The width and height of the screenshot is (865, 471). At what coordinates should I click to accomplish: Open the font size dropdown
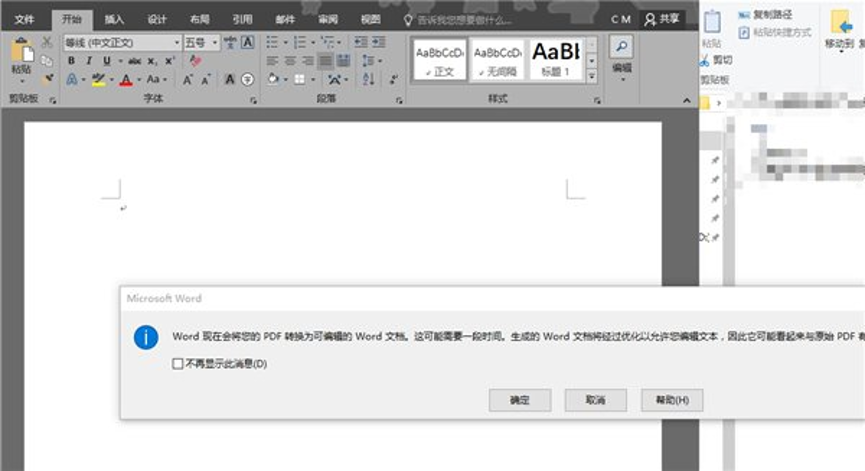click(215, 43)
